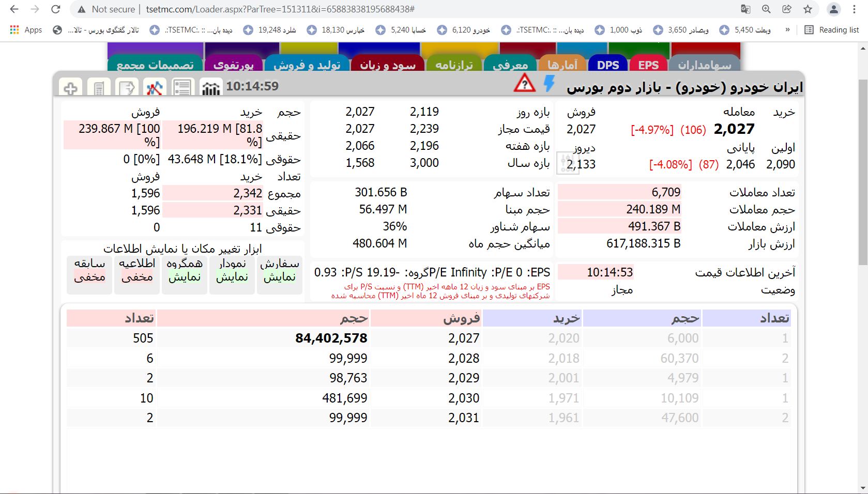Open the خودرو 6,120 bookmark
The width and height of the screenshot is (868, 494).
point(464,30)
